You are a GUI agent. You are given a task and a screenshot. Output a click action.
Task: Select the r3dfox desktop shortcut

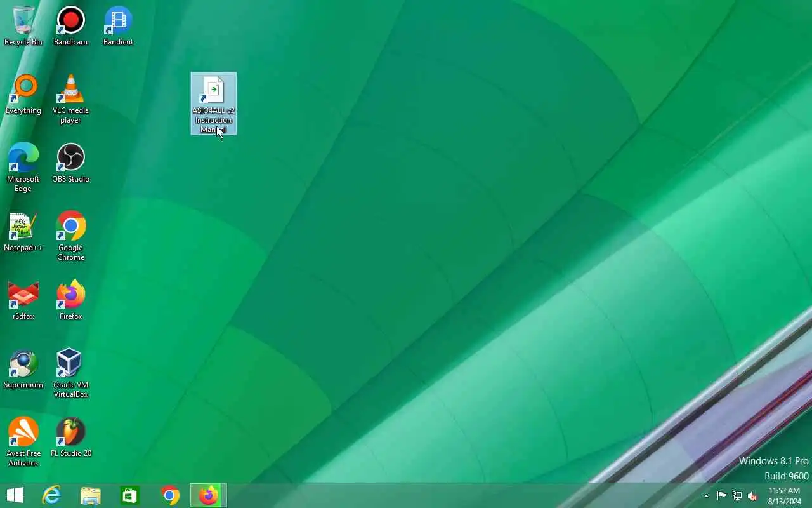[23, 300]
